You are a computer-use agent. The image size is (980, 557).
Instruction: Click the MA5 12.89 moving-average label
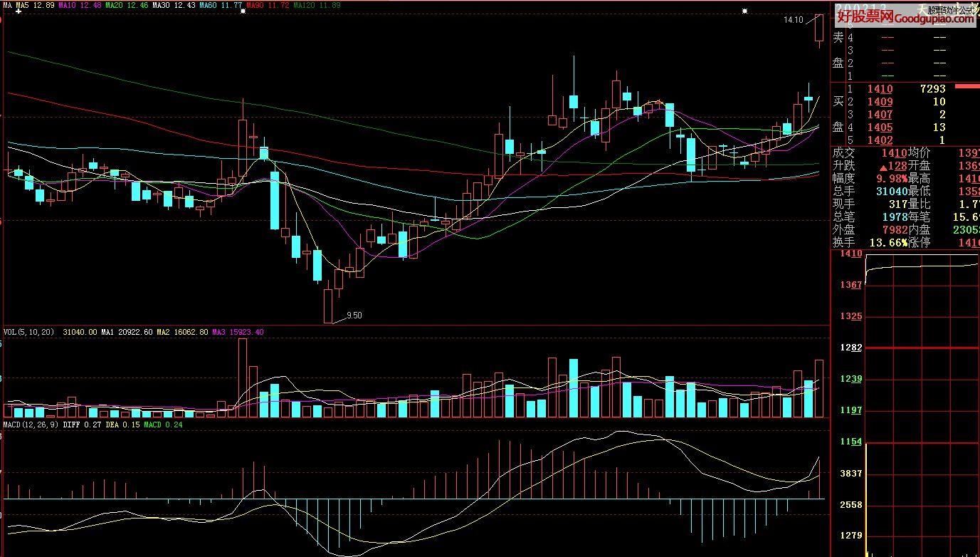(x=35, y=5)
